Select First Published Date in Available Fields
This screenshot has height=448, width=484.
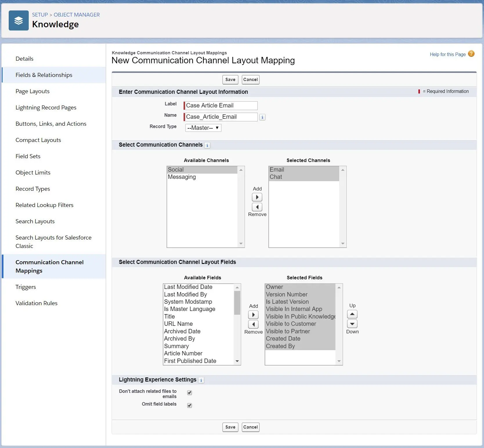[x=198, y=361]
